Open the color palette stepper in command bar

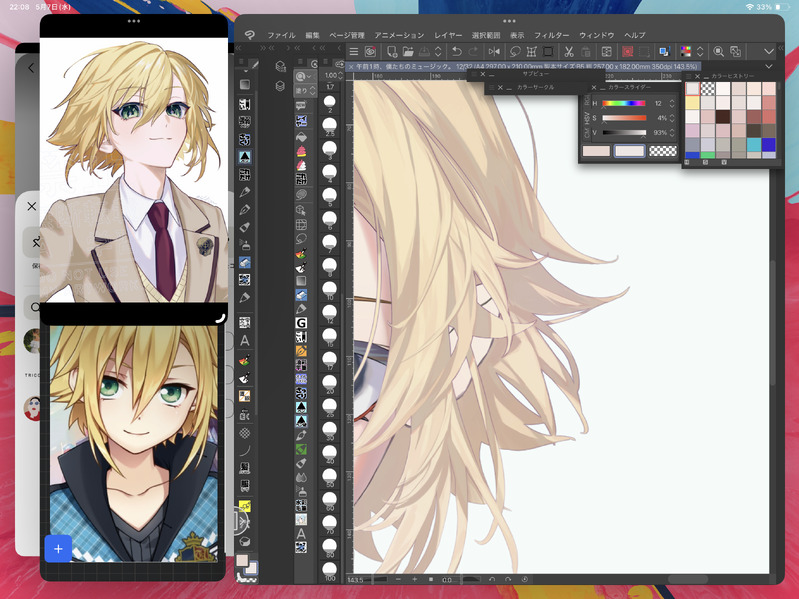(x=700, y=51)
